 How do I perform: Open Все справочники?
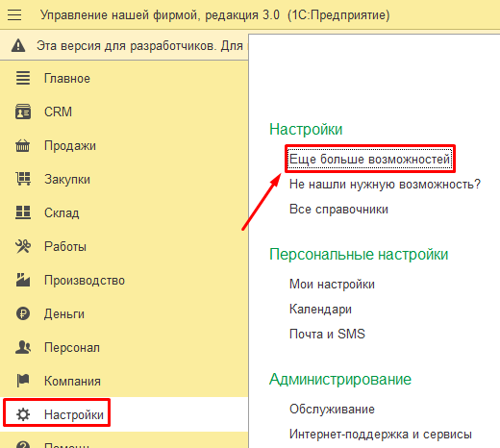(x=338, y=210)
